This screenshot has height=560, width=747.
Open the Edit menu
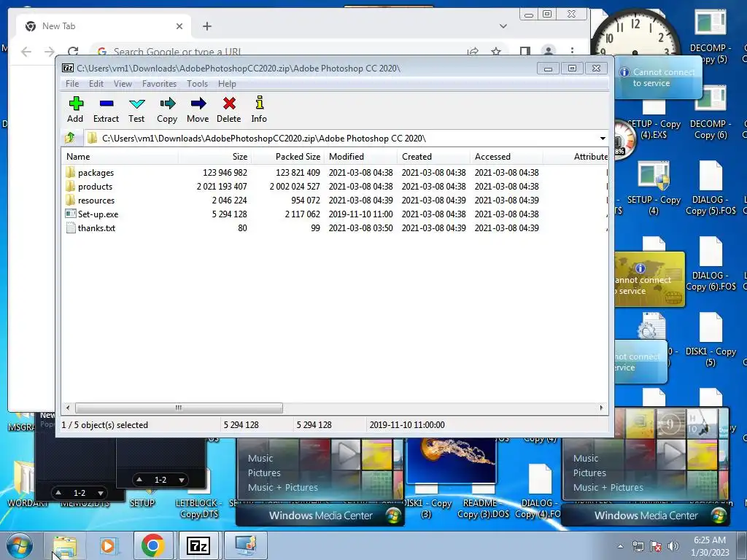pyautogui.click(x=96, y=84)
